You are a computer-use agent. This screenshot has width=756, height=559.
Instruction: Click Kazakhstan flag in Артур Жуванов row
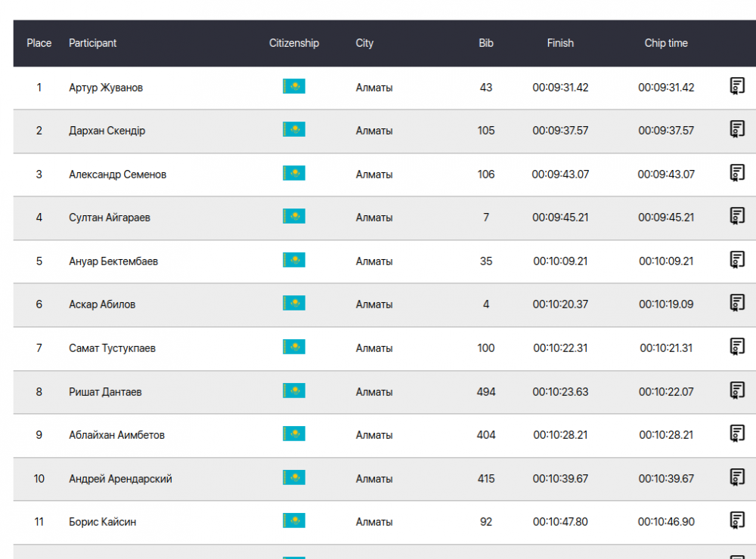[294, 87]
